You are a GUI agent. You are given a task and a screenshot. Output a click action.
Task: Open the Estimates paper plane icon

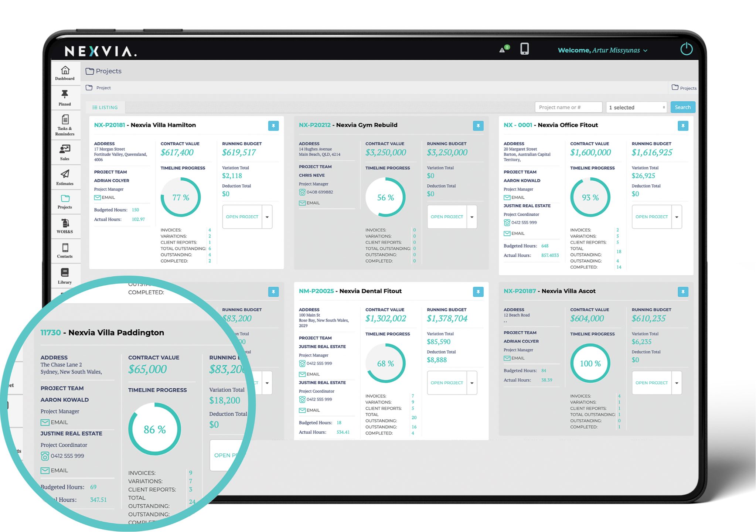click(x=65, y=177)
